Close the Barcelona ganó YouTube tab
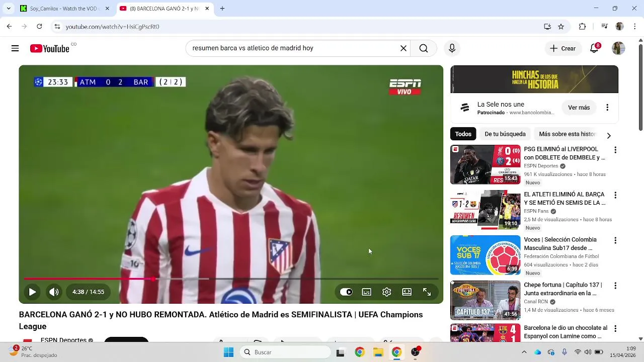 [x=206, y=9]
